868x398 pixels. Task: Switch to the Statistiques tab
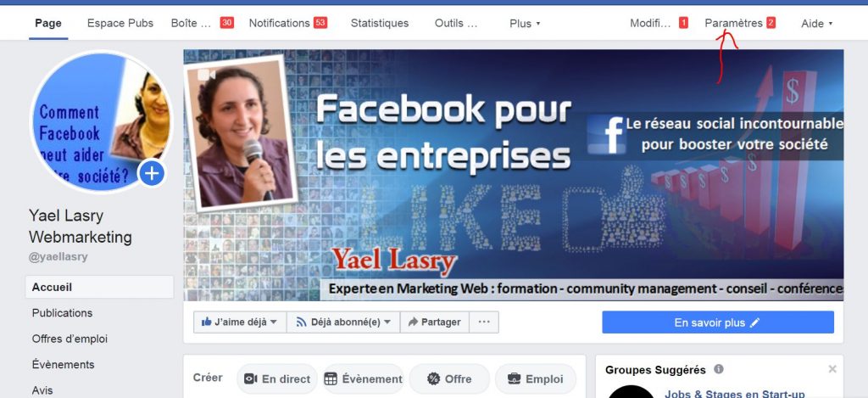[x=380, y=23]
